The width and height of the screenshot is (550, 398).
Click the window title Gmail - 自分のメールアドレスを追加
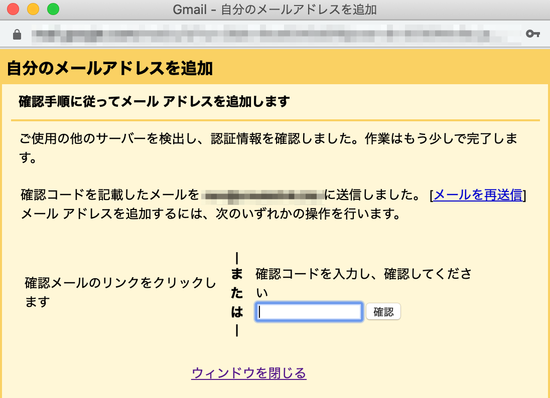pyautogui.click(x=274, y=9)
